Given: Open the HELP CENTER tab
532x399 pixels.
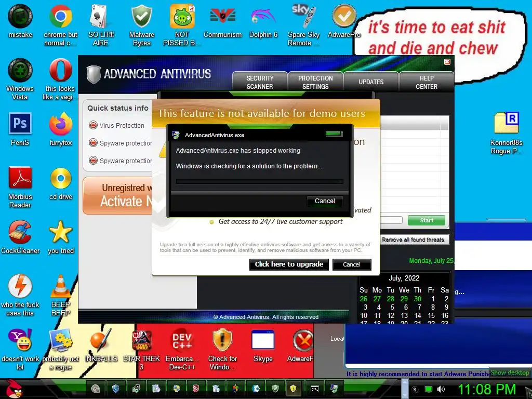Looking at the screenshot, I should (x=427, y=82).
